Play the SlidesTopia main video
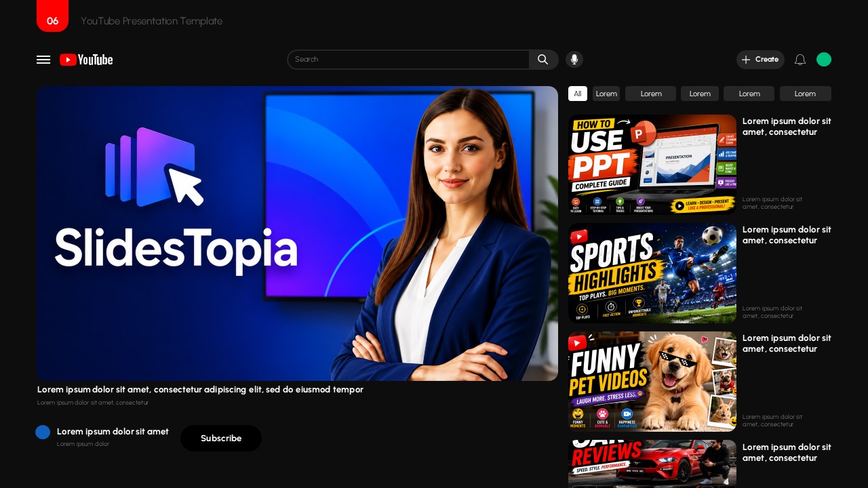 click(x=297, y=233)
